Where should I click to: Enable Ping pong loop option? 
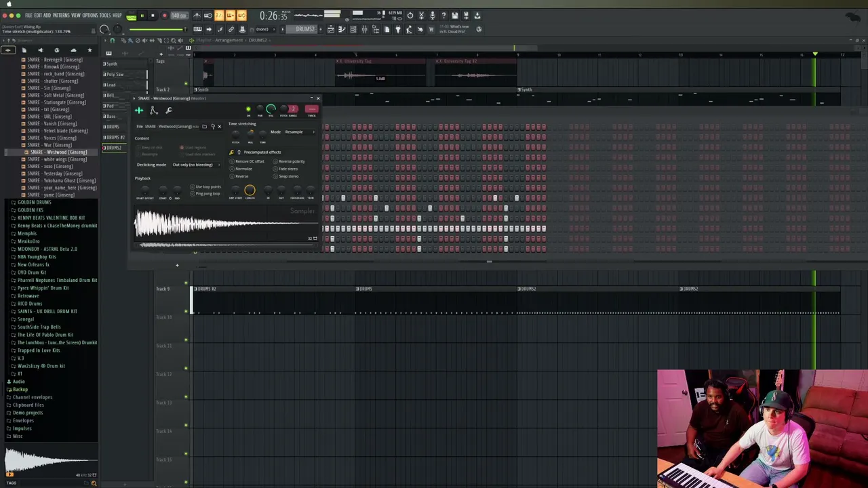205,193
